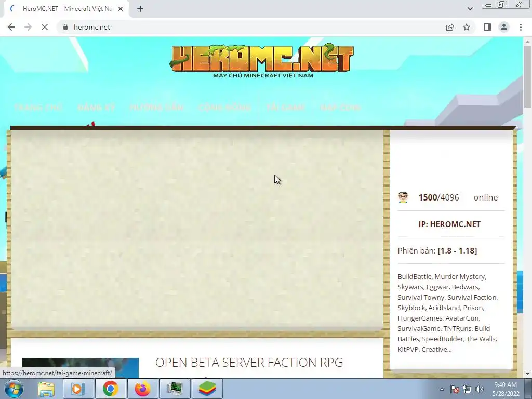
Task: Open OPEN BETA SERVER FACTION RPG post
Action: [249, 362]
